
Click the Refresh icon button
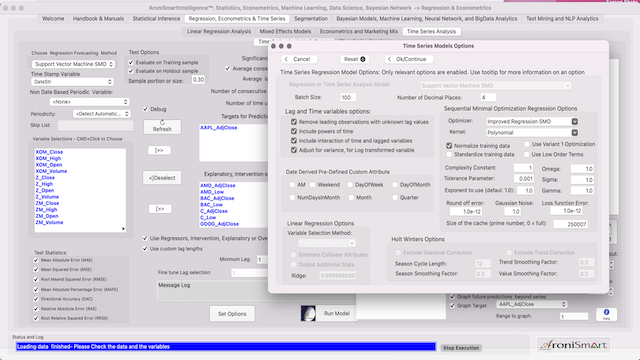tap(162, 127)
